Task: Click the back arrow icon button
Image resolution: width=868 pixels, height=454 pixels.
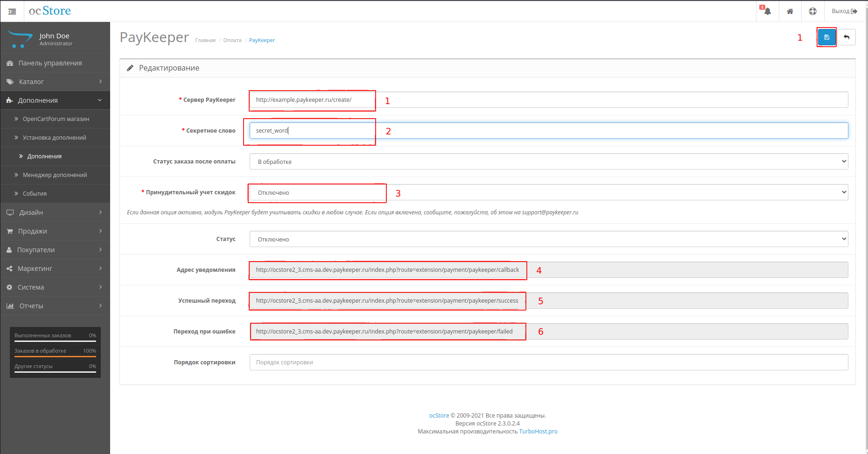Action: (847, 37)
